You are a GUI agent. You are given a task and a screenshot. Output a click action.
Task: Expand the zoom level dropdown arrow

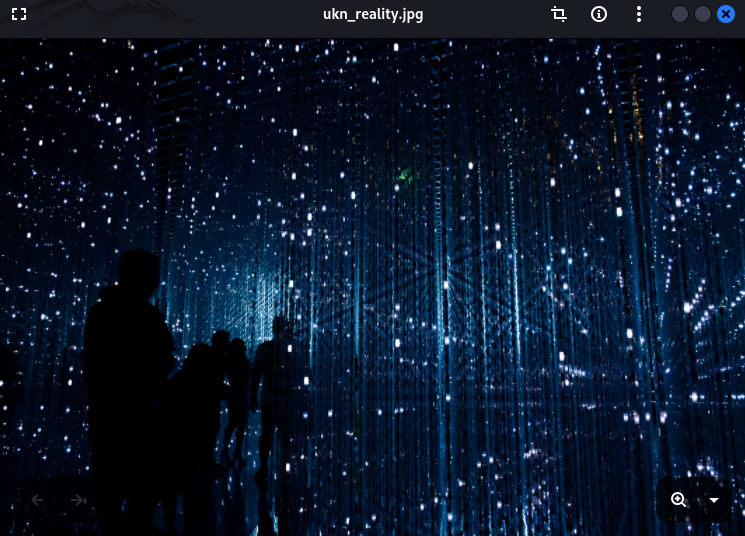(714, 500)
